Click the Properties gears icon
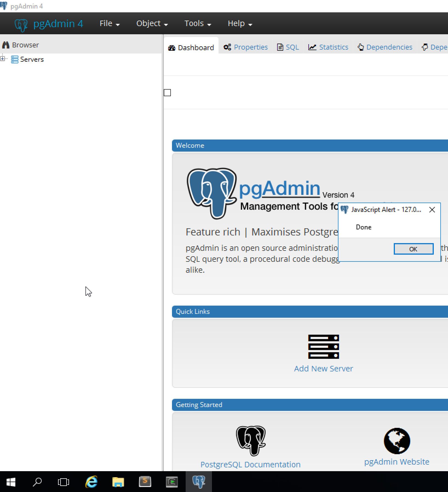448x492 pixels. 227,47
